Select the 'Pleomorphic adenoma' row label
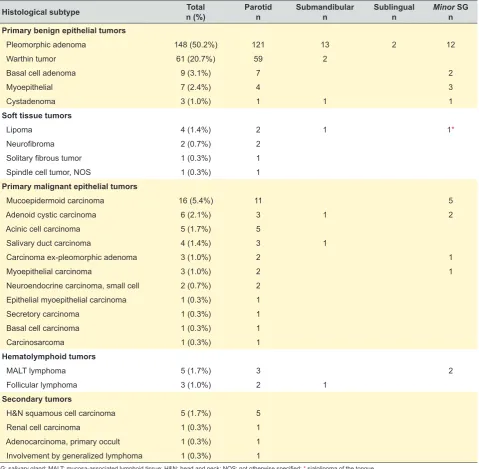This screenshot has height=469, width=479. (46, 45)
